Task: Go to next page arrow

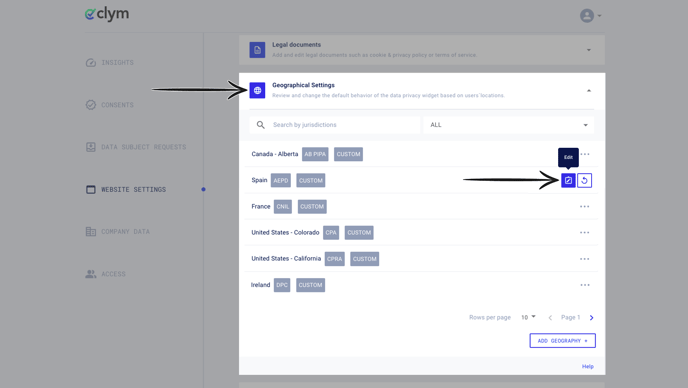Action: point(591,318)
